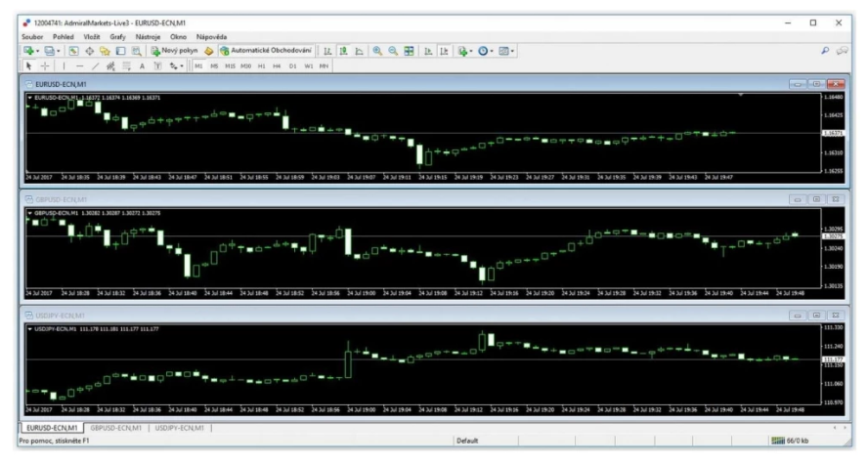Viewport: 868px width, 464px height.
Task: Toggle W1 timeframe
Action: point(308,65)
